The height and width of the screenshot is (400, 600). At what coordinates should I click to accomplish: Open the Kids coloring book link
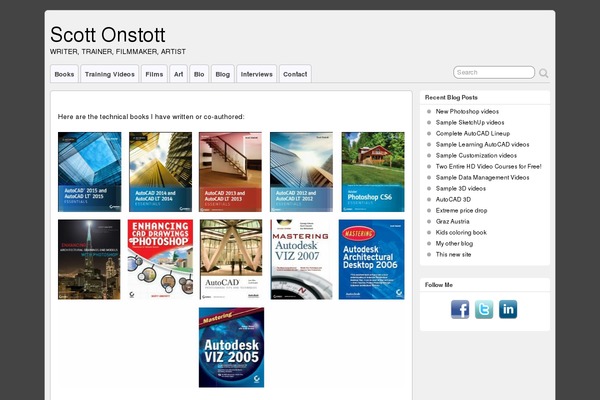[461, 232]
